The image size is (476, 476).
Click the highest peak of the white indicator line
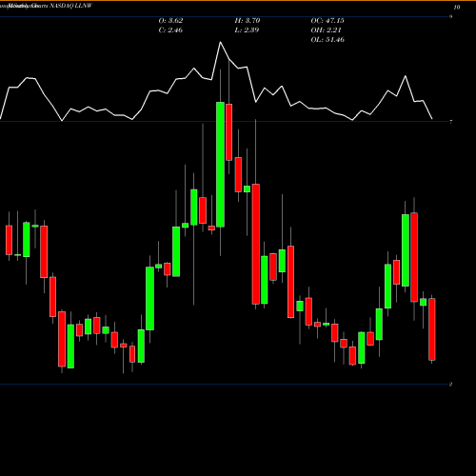pyautogui.click(x=220, y=42)
